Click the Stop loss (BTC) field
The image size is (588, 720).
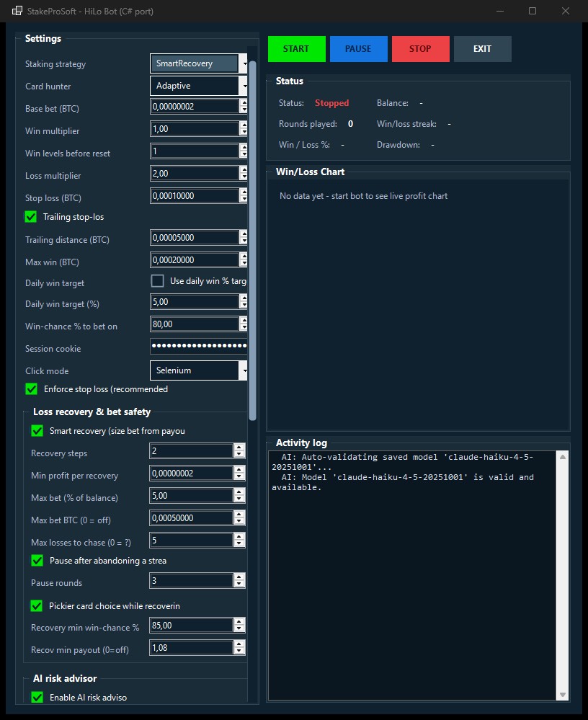195,196
